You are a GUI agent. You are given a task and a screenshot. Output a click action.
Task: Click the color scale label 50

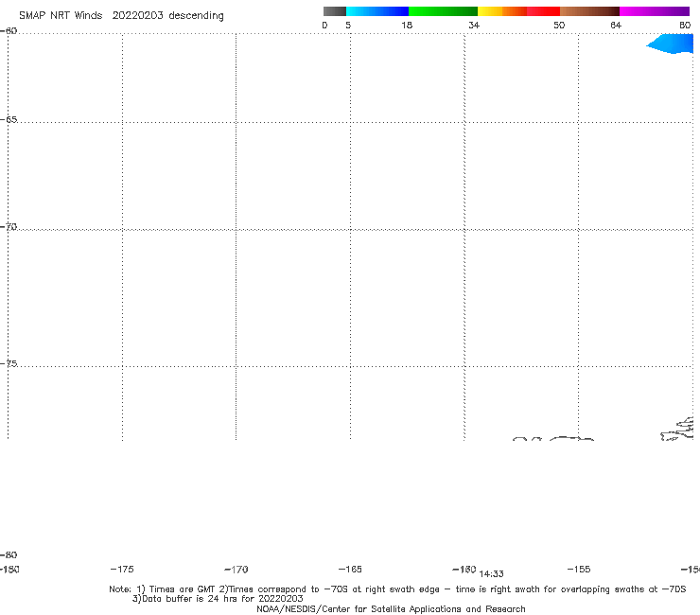pyautogui.click(x=559, y=25)
